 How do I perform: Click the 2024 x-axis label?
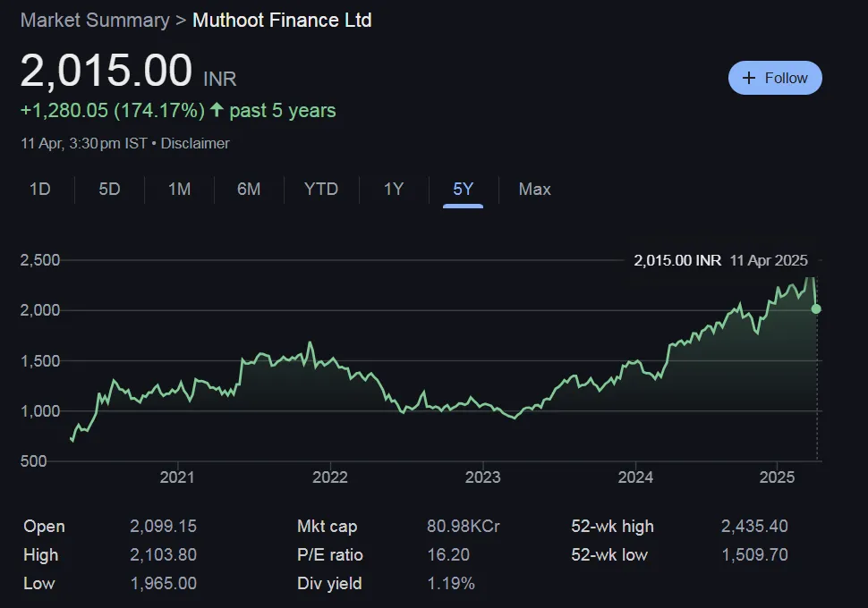pos(635,477)
